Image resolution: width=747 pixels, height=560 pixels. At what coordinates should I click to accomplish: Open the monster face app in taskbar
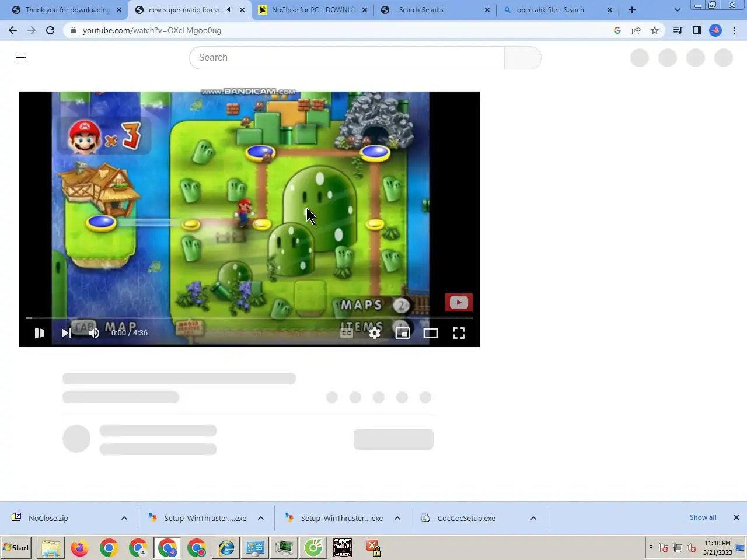point(343,548)
